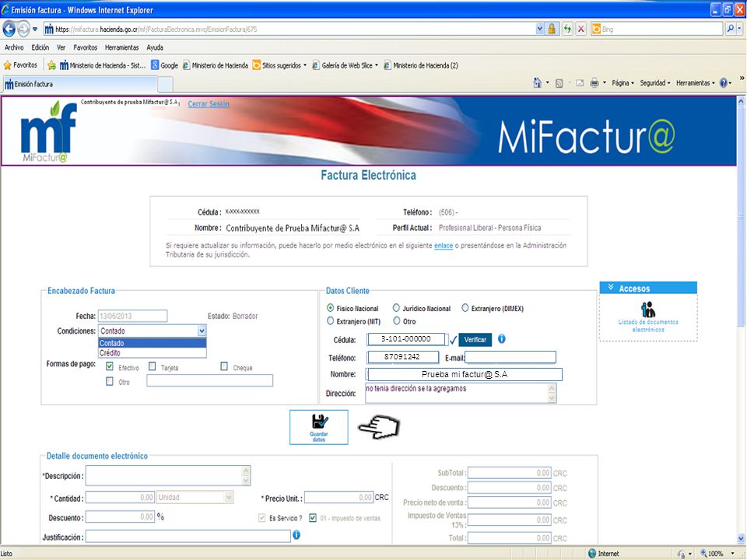Screen dimensions: 747x560
Task: Open Sitios sugeridos favorite
Action: point(280,65)
